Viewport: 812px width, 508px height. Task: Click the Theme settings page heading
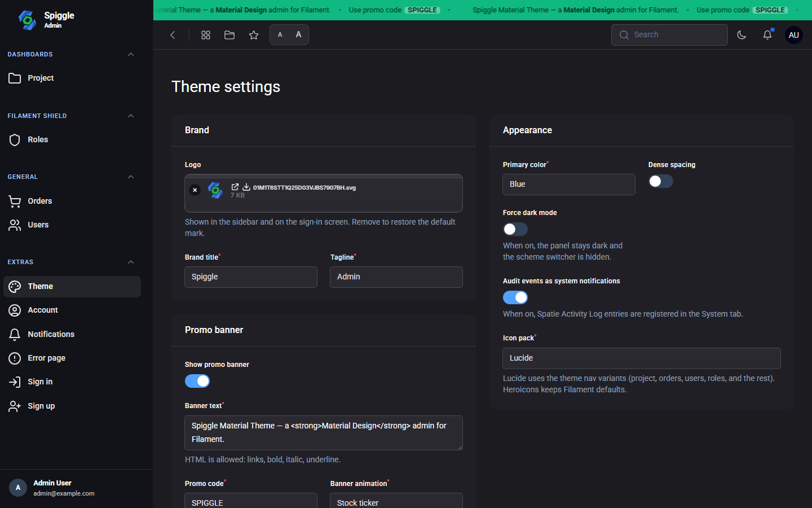pyautogui.click(x=226, y=86)
